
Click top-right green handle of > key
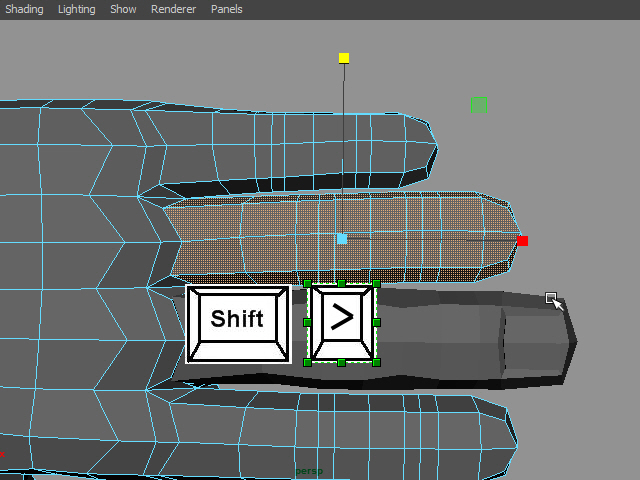[x=377, y=284]
